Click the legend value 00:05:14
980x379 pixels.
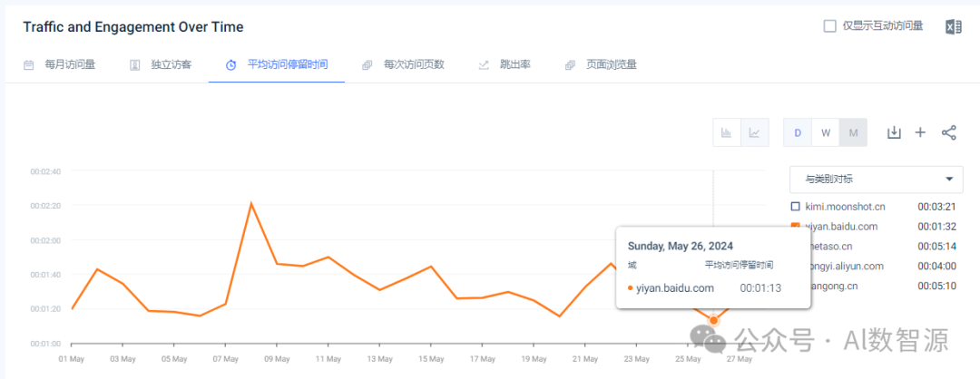point(936,246)
